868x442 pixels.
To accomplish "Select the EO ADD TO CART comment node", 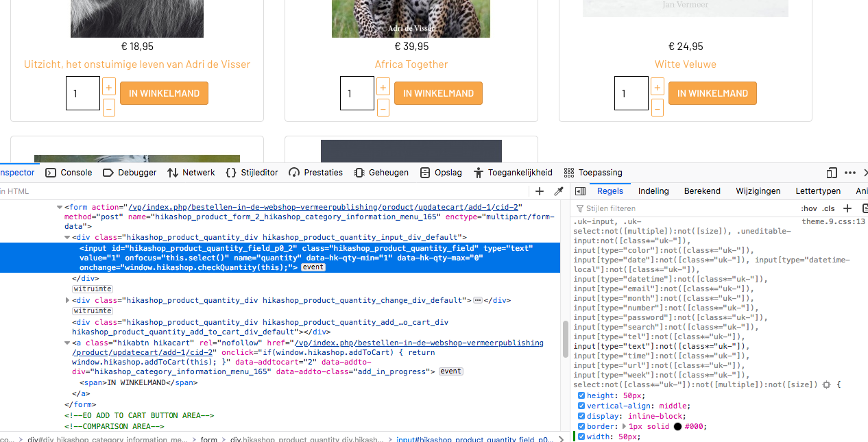I will coord(140,415).
